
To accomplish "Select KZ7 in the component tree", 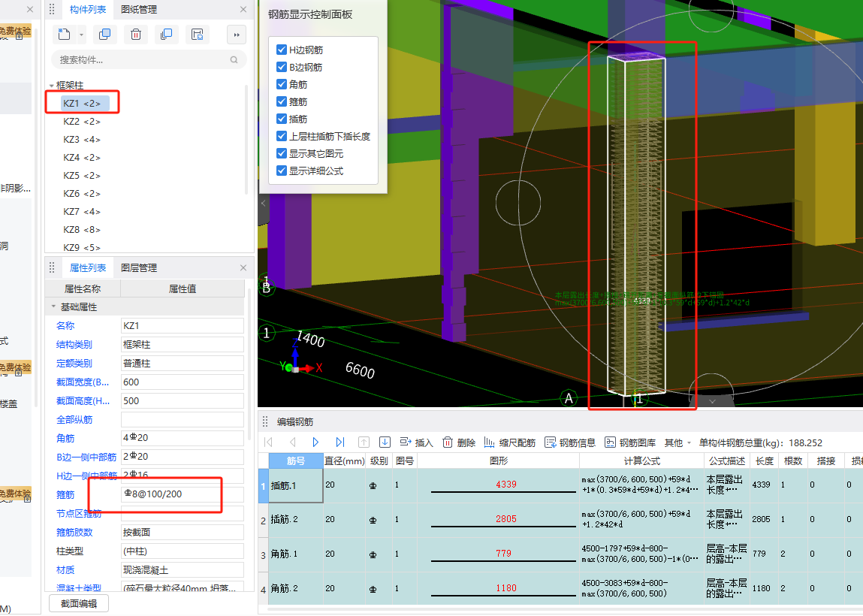I will [81, 211].
